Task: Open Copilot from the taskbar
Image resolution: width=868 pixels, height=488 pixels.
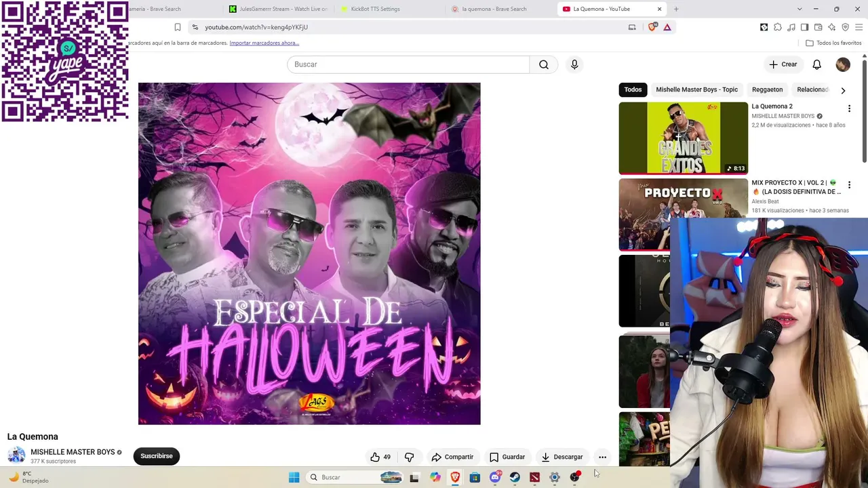Action: pos(435,477)
